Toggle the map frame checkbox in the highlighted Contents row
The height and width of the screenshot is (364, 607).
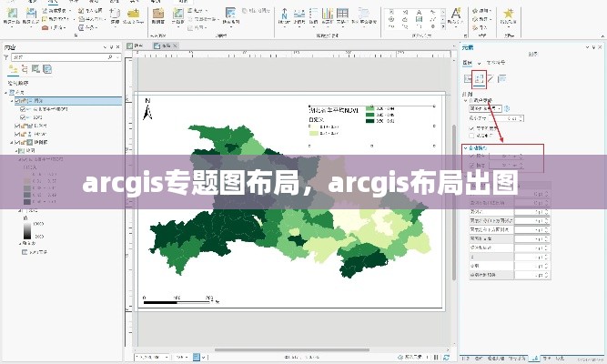[x=17, y=101]
